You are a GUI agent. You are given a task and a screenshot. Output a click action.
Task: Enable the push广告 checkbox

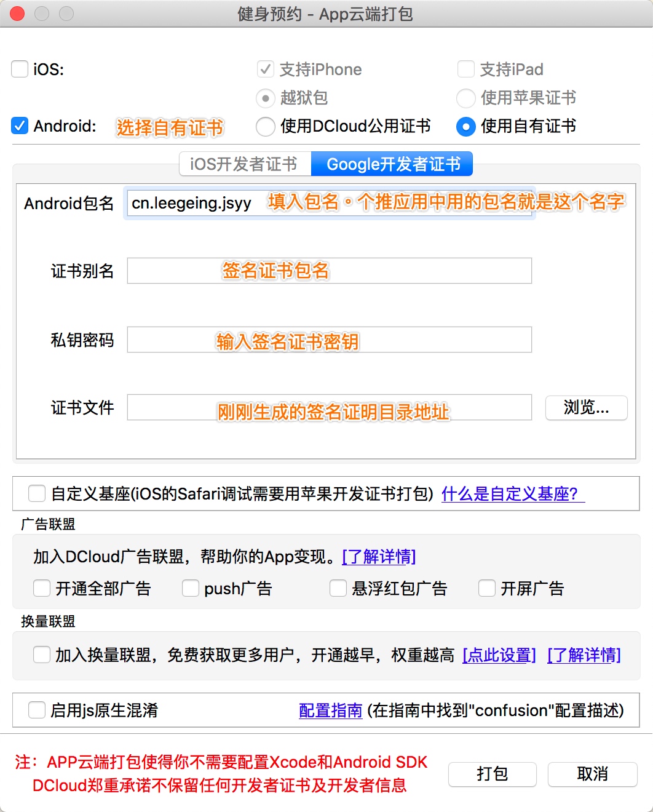tap(191, 589)
